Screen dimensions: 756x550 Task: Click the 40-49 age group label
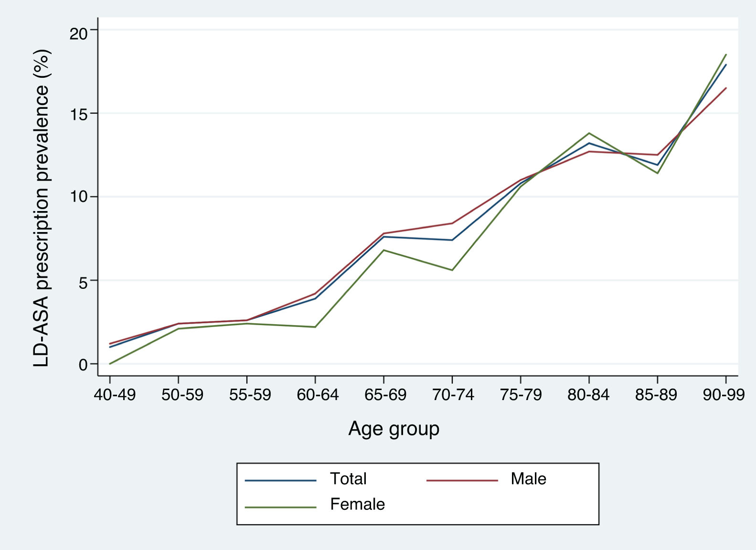(x=115, y=395)
